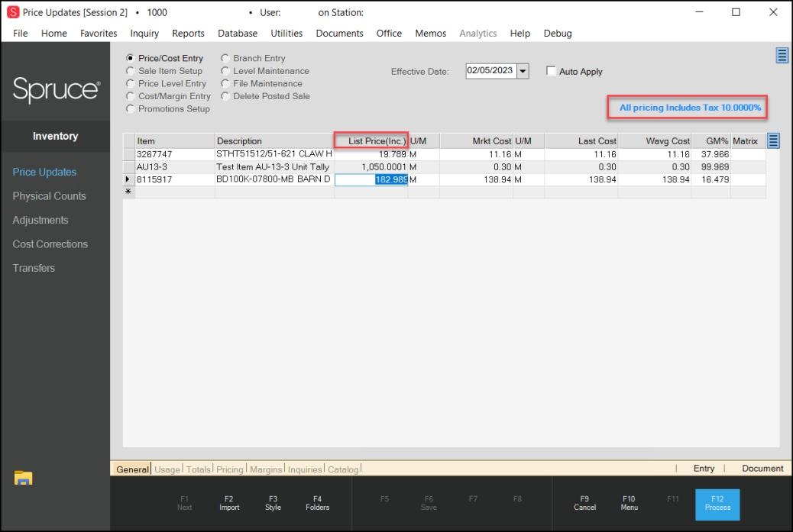Click the GM% column header

pos(711,141)
